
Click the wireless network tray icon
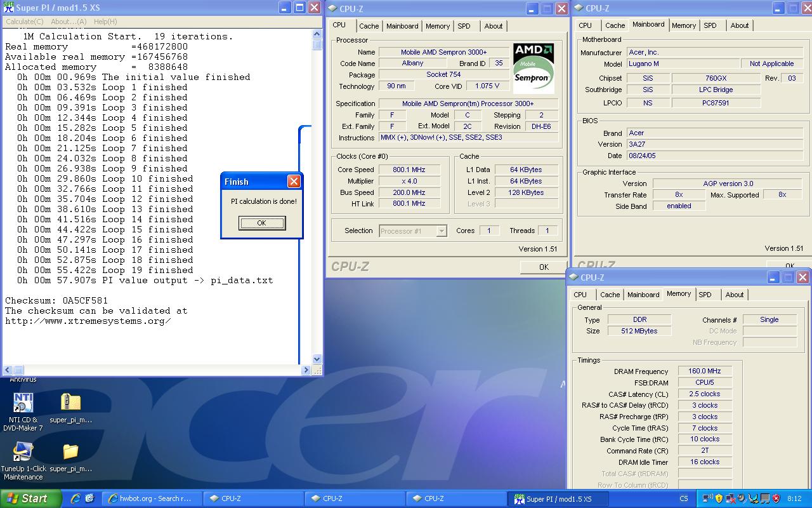coord(707,498)
